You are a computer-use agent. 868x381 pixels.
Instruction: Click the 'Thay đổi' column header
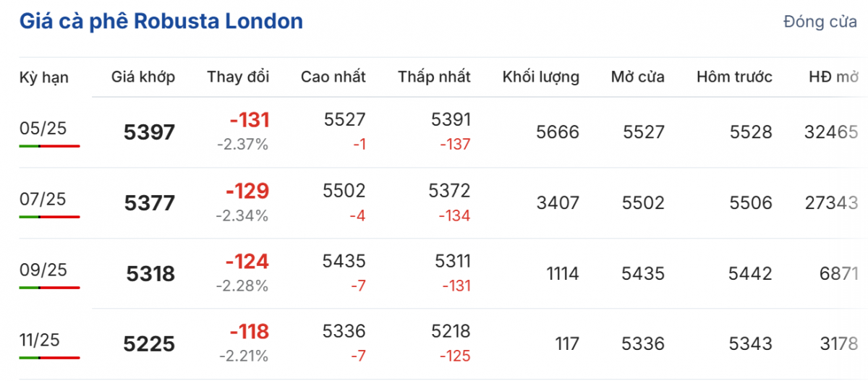238,77
